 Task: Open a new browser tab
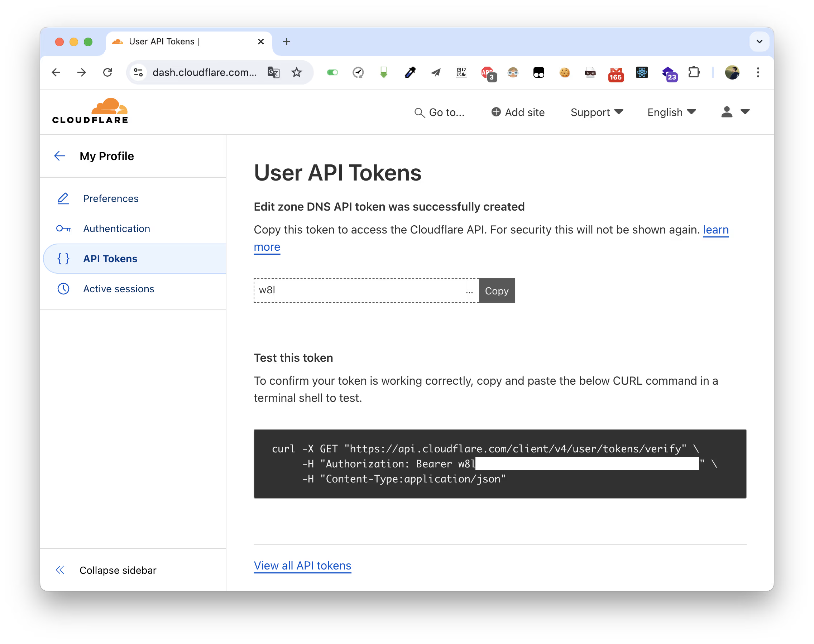pyautogui.click(x=286, y=42)
